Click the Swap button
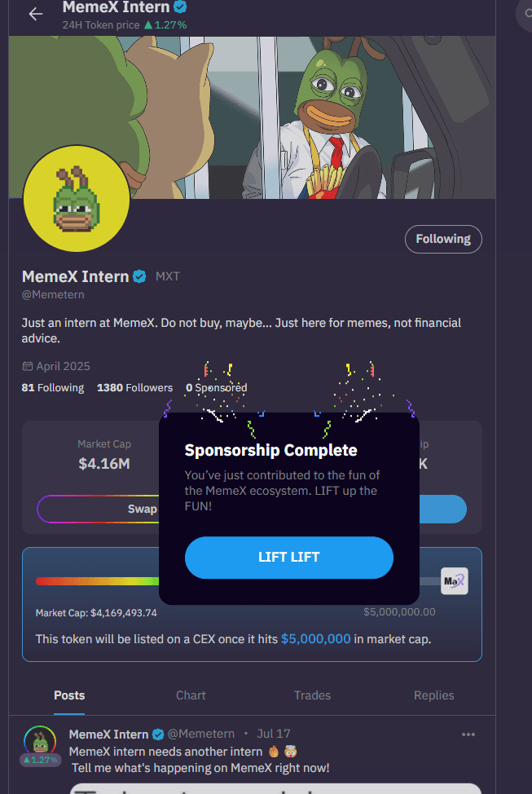 tap(99, 509)
